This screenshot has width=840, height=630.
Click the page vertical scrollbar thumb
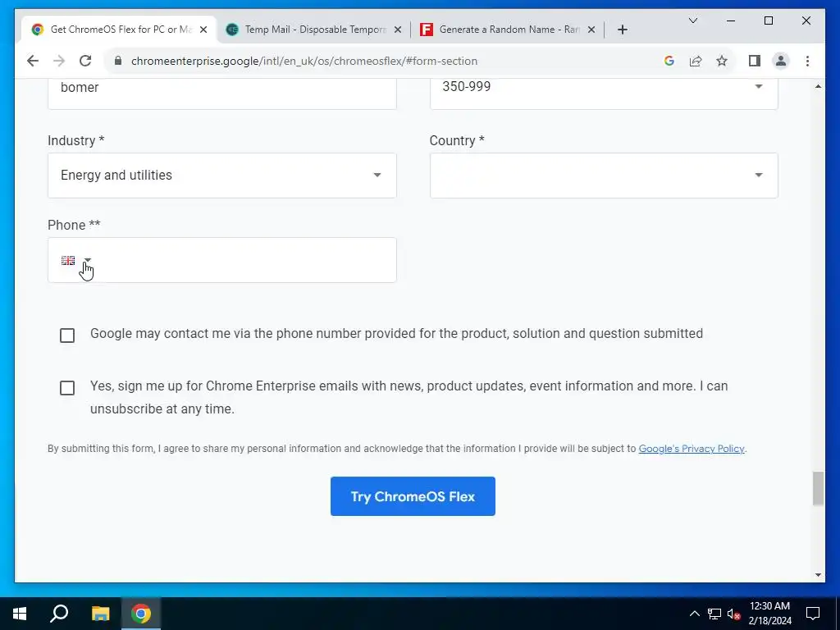[818, 488]
